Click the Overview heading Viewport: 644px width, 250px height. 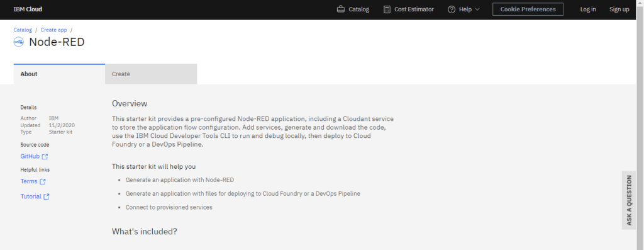click(130, 104)
